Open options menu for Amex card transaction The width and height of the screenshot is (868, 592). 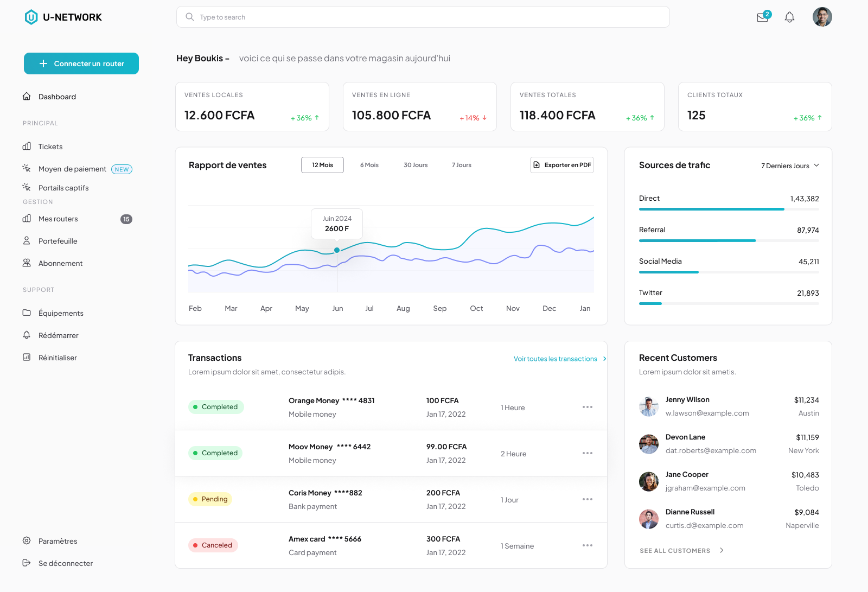coord(587,545)
